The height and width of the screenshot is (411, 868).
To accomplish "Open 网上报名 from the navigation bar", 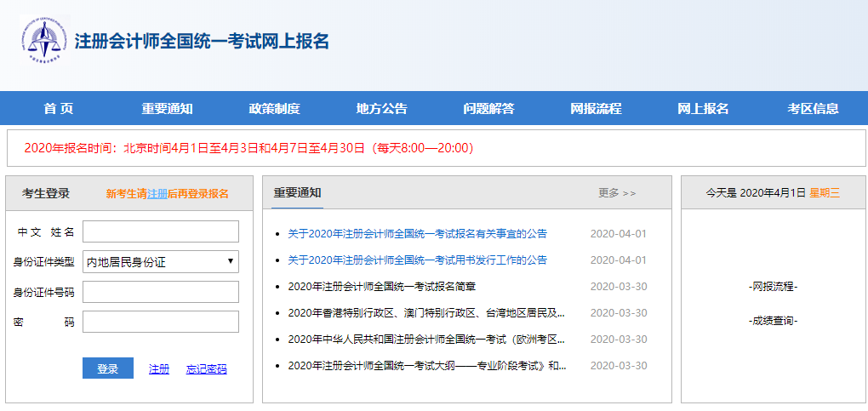I will click(703, 108).
